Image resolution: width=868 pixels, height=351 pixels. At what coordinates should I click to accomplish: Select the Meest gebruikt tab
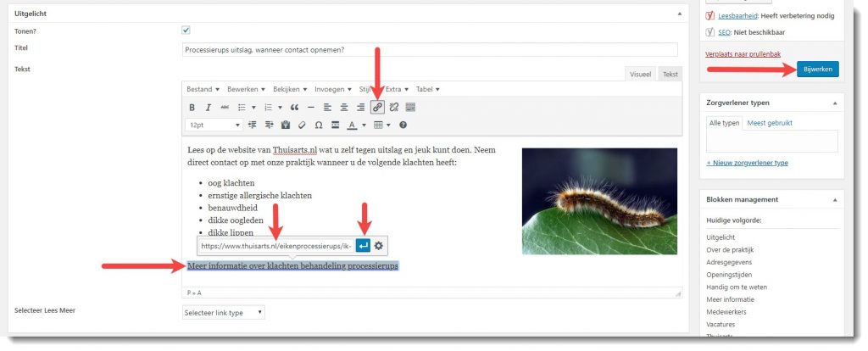[x=770, y=123]
